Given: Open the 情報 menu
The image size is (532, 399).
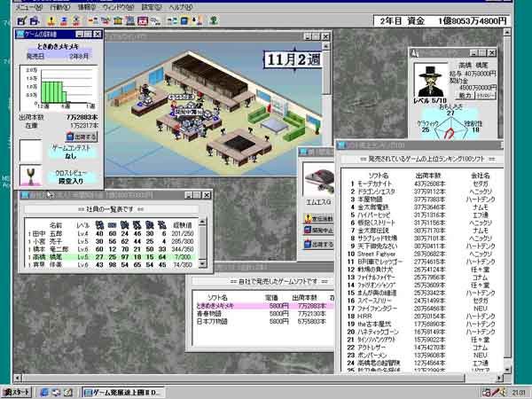Looking at the screenshot, I should 86,6.
